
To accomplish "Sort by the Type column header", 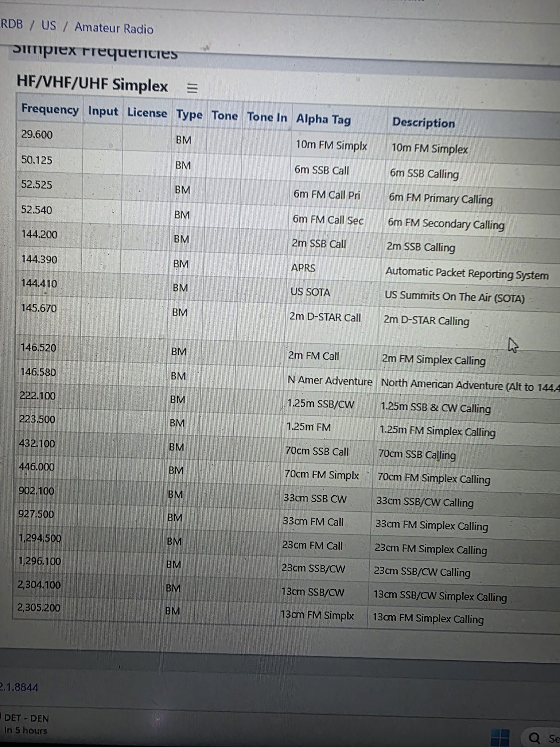I will (189, 115).
